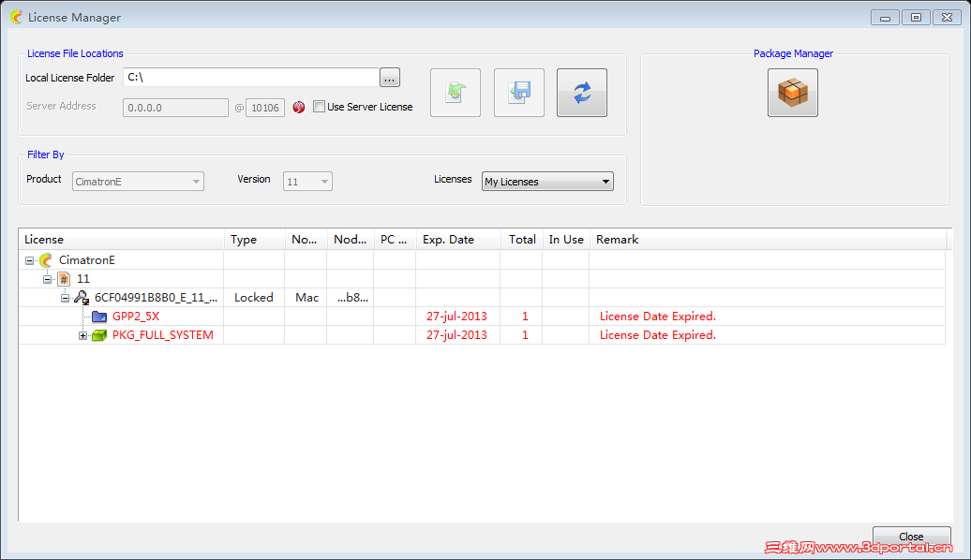Click the Remark column header
The image size is (971, 560).
point(768,240)
